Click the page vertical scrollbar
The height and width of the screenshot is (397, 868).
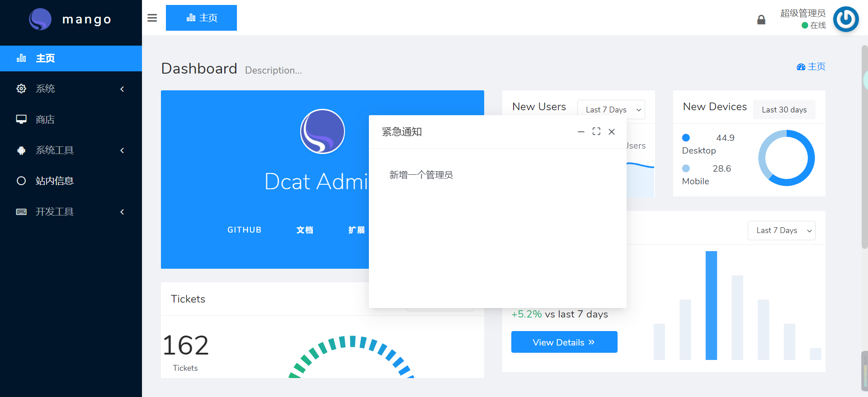(x=864, y=147)
